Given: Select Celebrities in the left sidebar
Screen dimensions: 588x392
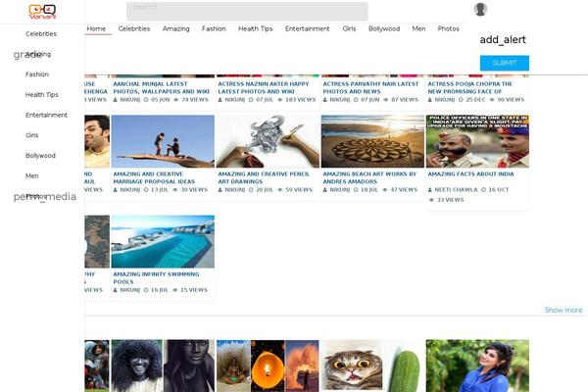Looking at the screenshot, I should click(41, 33).
